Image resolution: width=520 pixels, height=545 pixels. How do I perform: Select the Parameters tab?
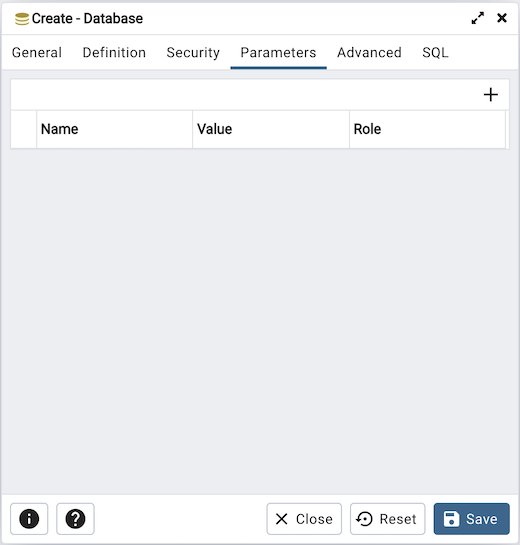coord(278,52)
